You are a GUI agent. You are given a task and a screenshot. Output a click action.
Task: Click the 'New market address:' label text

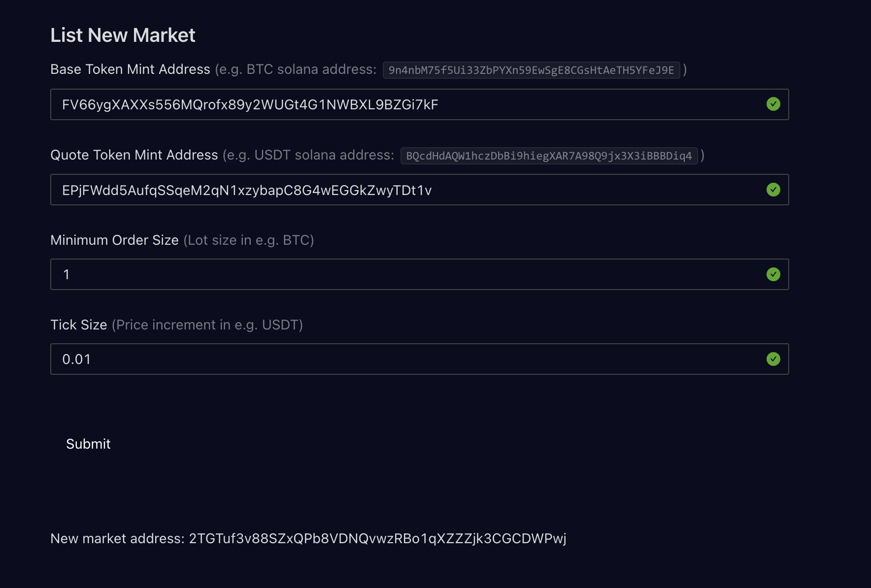118,538
